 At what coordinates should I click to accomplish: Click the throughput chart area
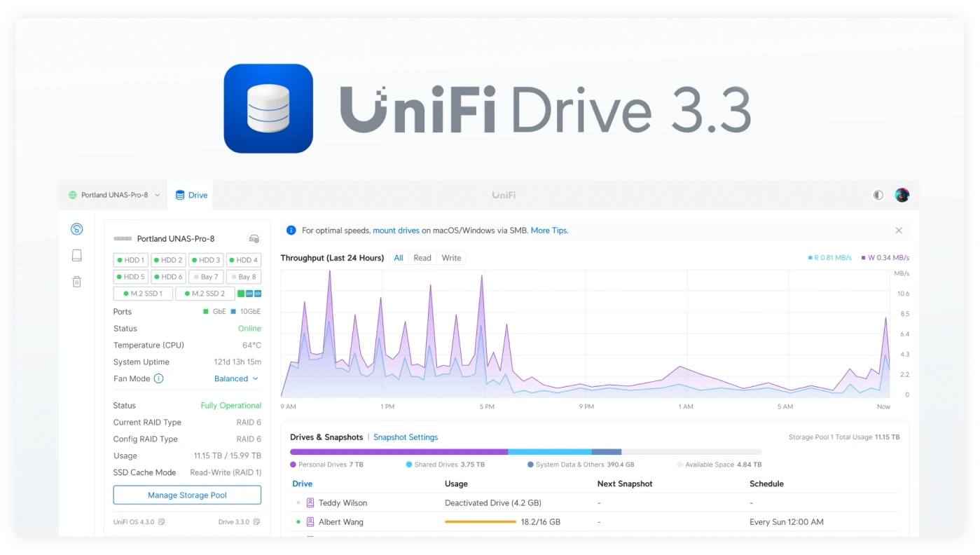(586, 334)
